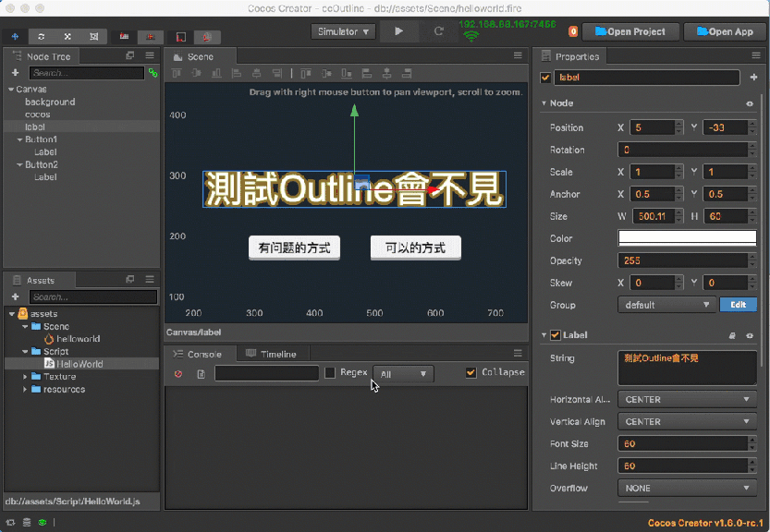Viewport: 770px width, 532px height.
Task: Open the Simulator preview dropdown
Action: [x=343, y=31]
